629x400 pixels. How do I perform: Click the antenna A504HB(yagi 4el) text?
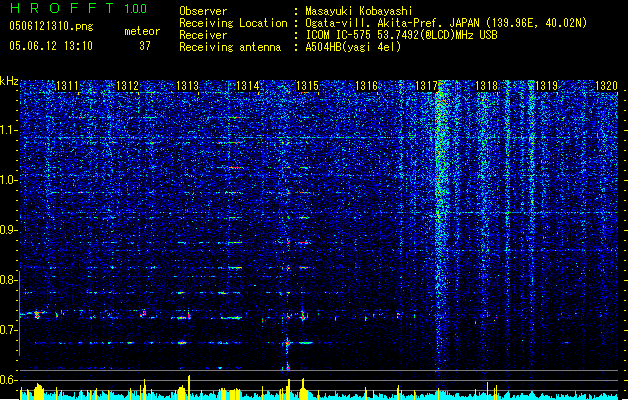[x=353, y=47]
